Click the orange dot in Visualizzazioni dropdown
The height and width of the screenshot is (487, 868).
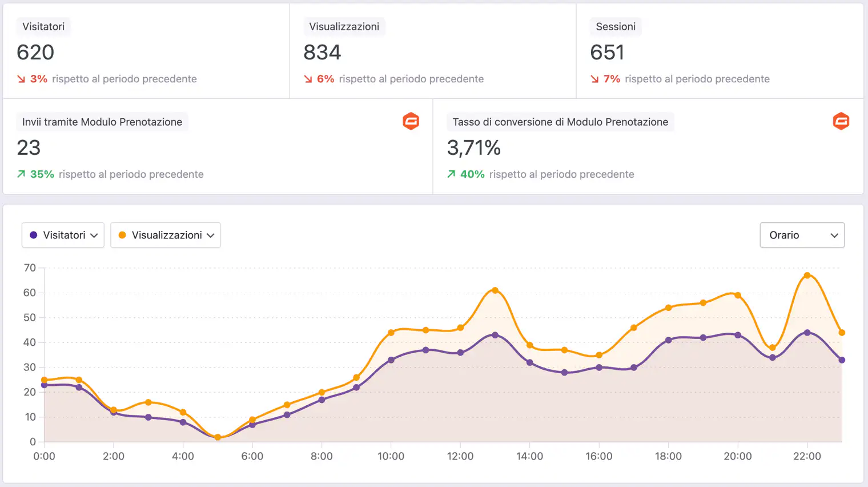tap(122, 235)
